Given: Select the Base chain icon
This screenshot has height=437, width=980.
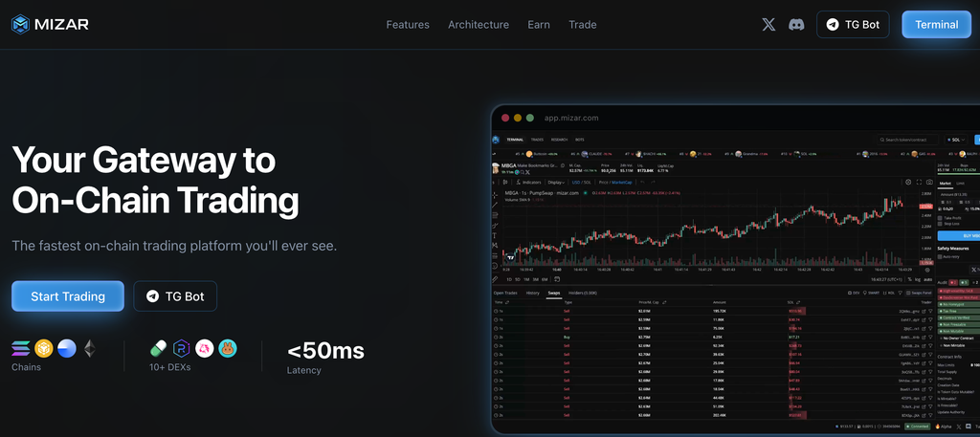Looking at the screenshot, I should (67, 348).
